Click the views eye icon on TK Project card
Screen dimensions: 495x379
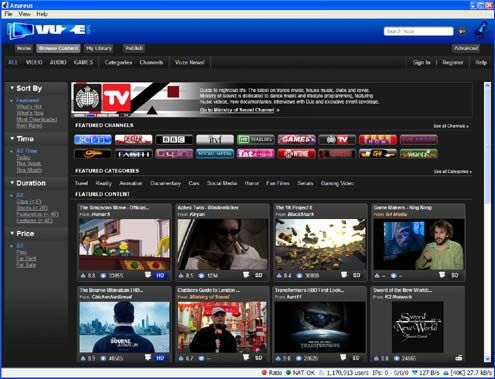(x=299, y=276)
